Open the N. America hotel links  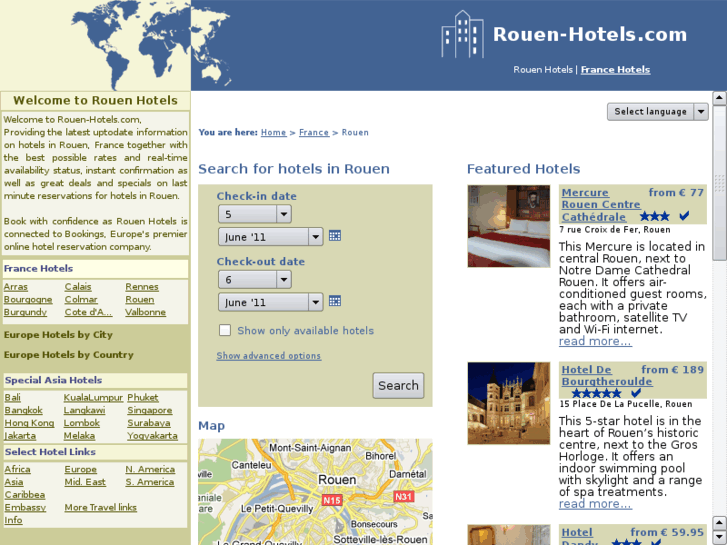pos(150,469)
